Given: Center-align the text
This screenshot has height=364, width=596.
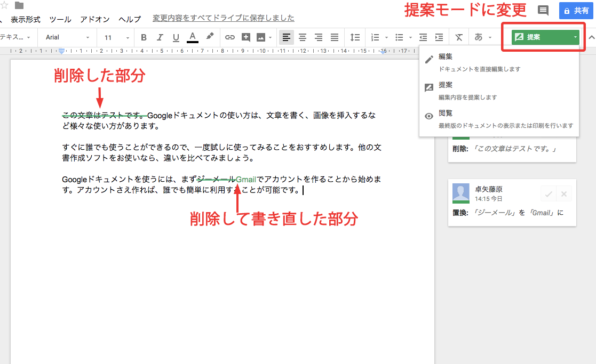Looking at the screenshot, I should coord(303,37).
